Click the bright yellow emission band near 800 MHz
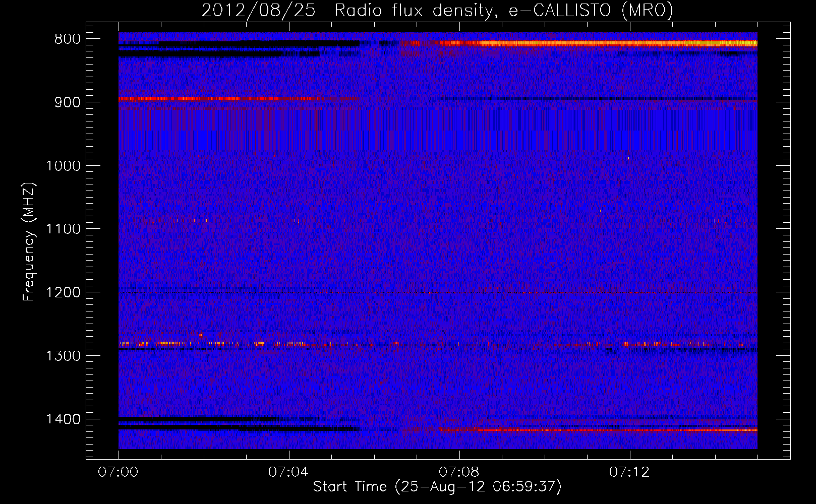Image resolution: width=816 pixels, height=504 pixels. pos(598,43)
